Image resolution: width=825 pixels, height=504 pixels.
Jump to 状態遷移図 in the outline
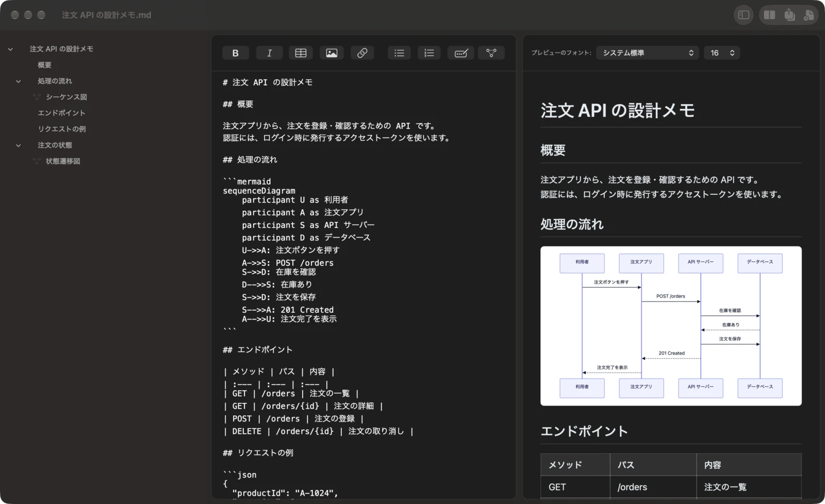coord(63,161)
